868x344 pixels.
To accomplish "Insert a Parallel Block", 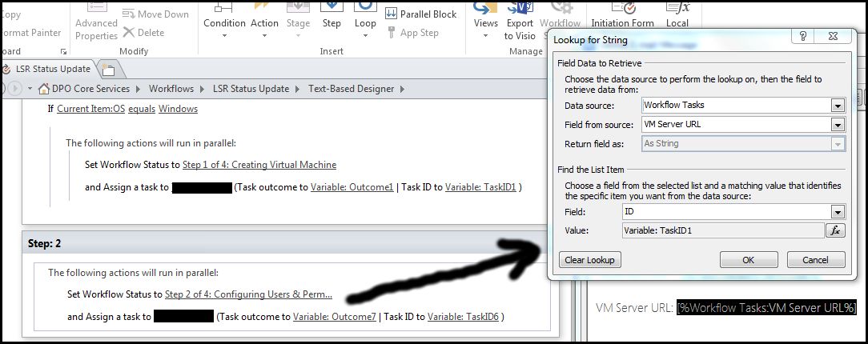I will coord(421,14).
